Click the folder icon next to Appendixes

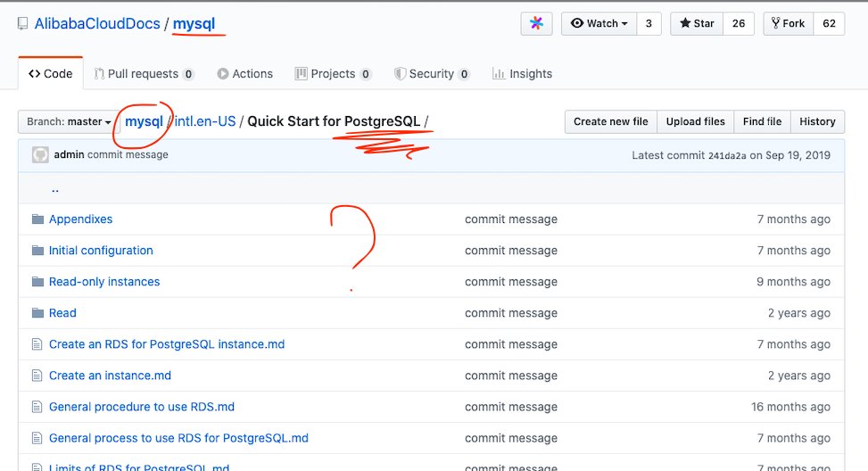pos(37,219)
